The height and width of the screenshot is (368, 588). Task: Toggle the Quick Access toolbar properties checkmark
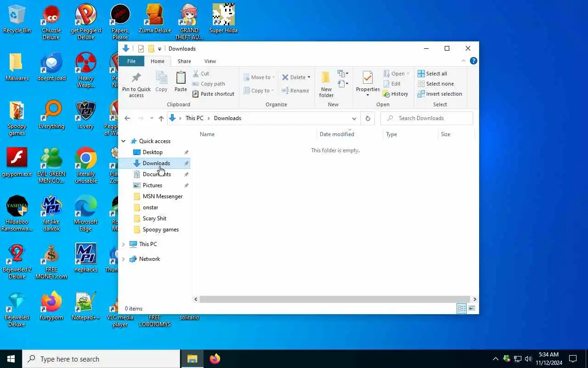point(141,49)
